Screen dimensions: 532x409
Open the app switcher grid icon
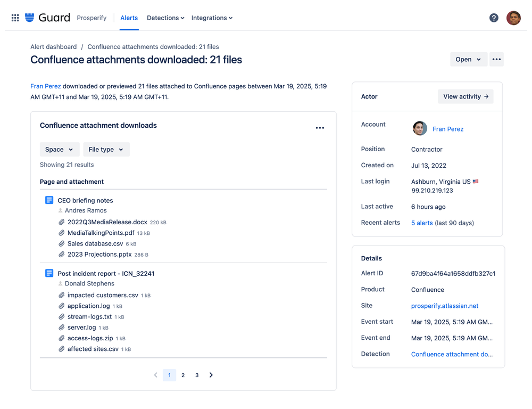click(15, 18)
